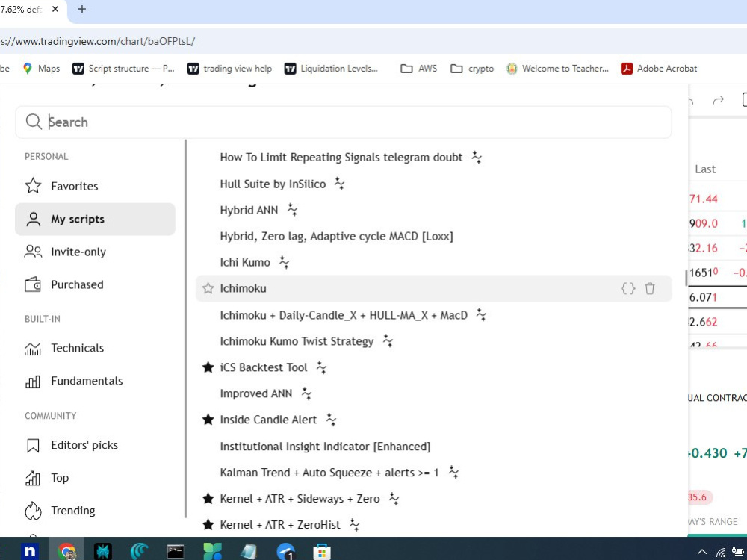Image resolution: width=747 pixels, height=560 pixels.
Task: Add How To Limit Repeating Signals telegram doubt
Action: coord(341,157)
